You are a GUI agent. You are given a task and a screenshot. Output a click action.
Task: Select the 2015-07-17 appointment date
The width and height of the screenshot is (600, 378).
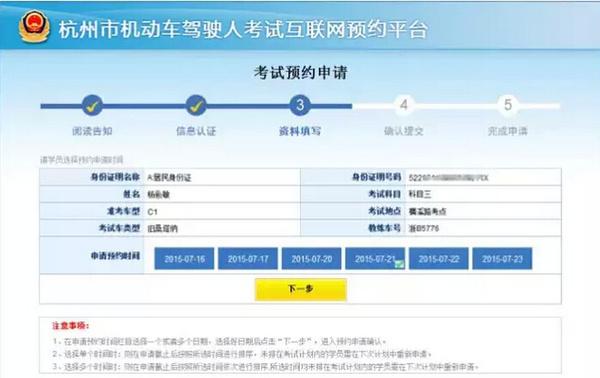click(248, 259)
